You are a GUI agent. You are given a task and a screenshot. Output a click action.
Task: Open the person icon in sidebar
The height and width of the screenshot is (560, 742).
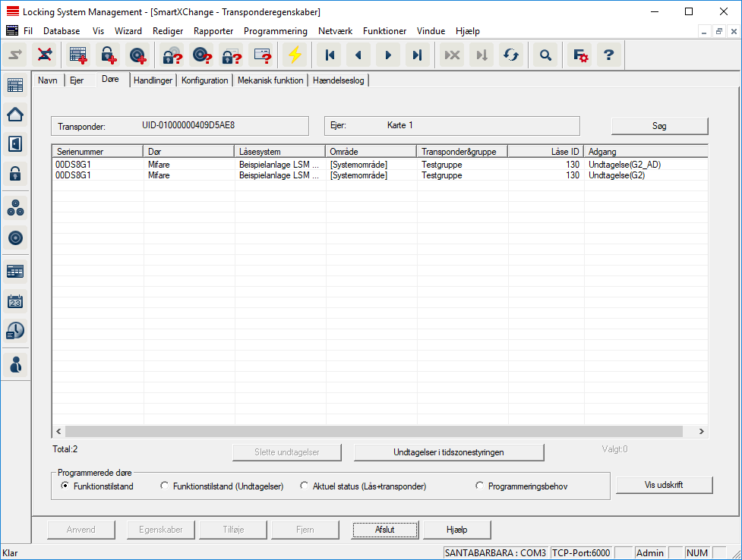[x=15, y=363]
